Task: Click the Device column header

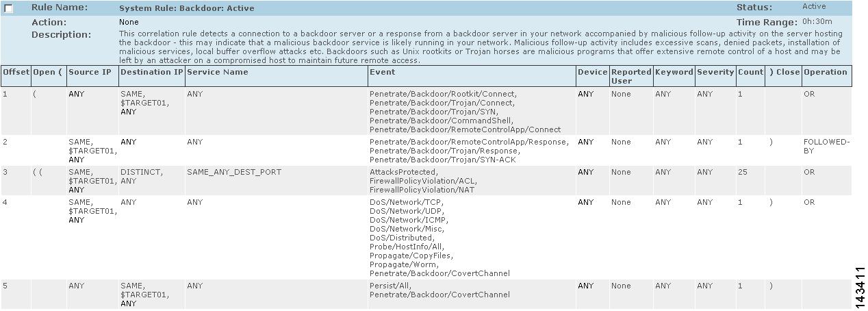Action: click(592, 72)
